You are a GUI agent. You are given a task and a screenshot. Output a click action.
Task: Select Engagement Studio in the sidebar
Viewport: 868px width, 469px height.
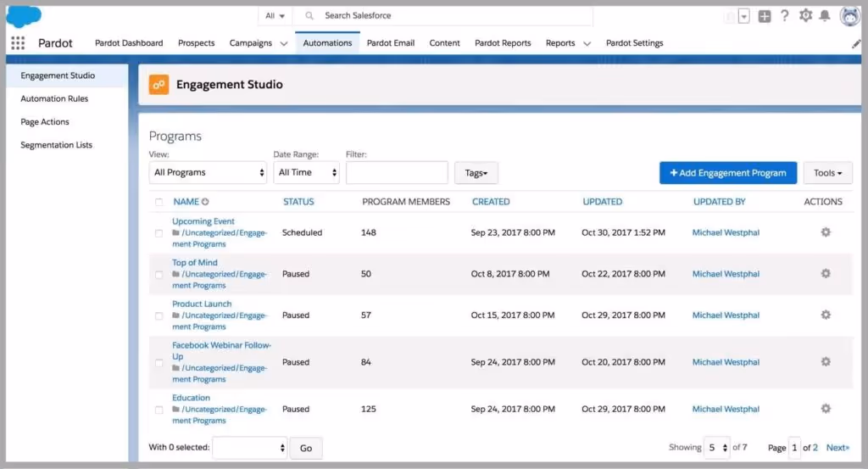67,75
